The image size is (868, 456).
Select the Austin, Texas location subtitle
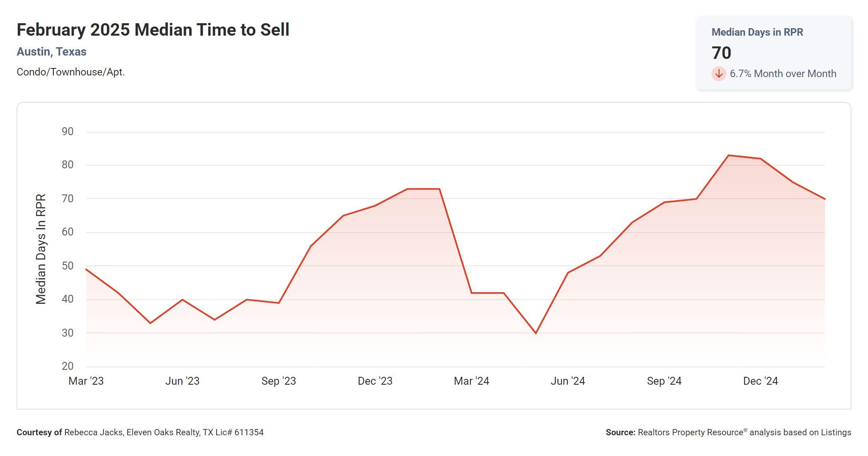(51, 52)
